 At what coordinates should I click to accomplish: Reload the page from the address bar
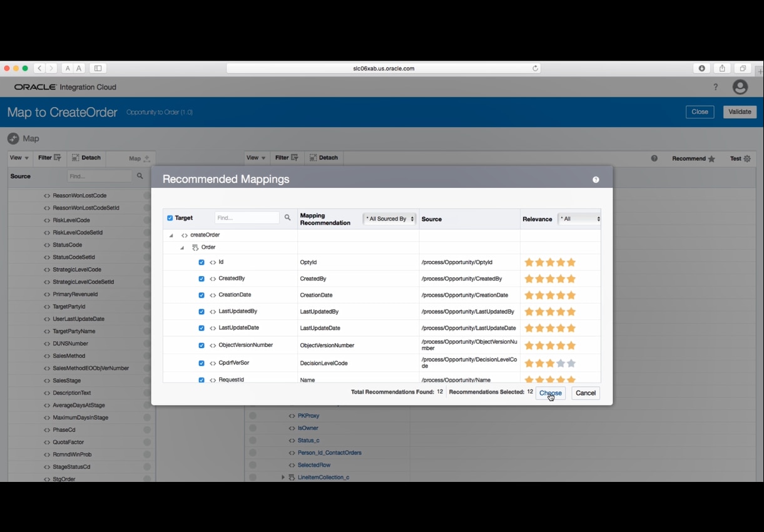(x=536, y=68)
